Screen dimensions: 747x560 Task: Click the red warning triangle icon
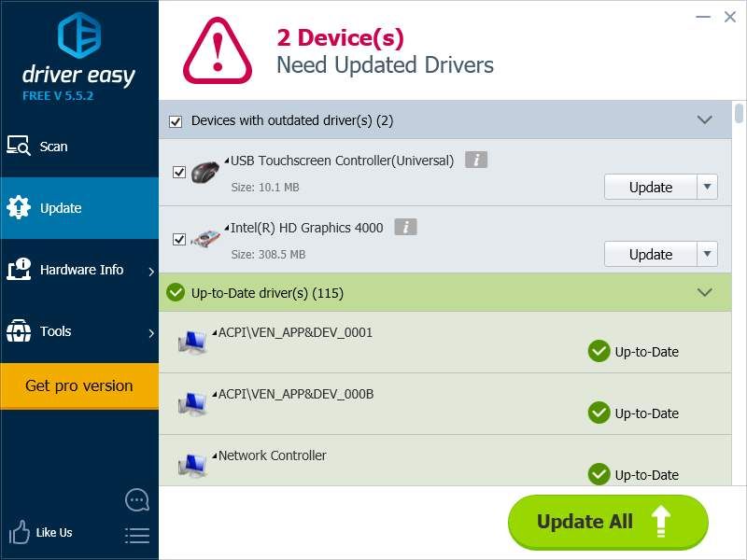(x=217, y=49)
